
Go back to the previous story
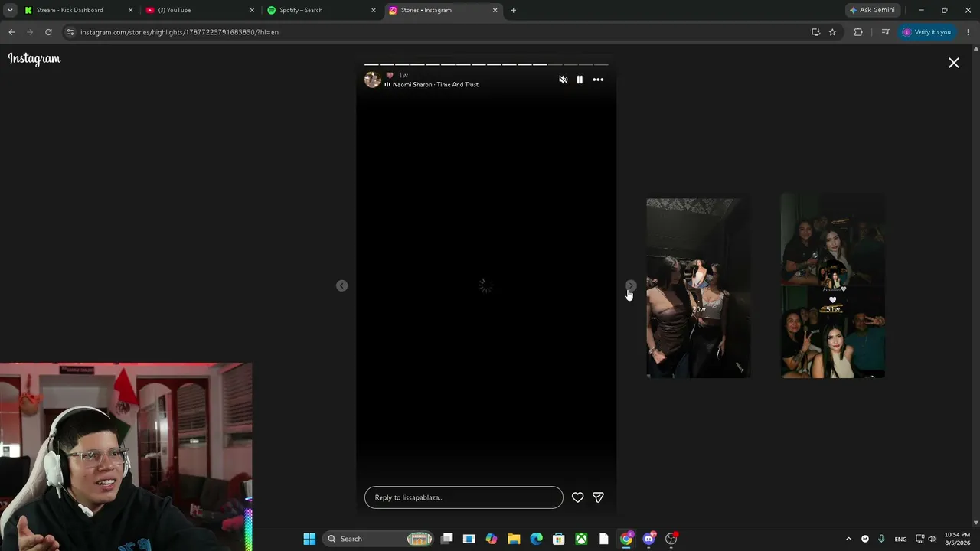click(x=341, y=285)
